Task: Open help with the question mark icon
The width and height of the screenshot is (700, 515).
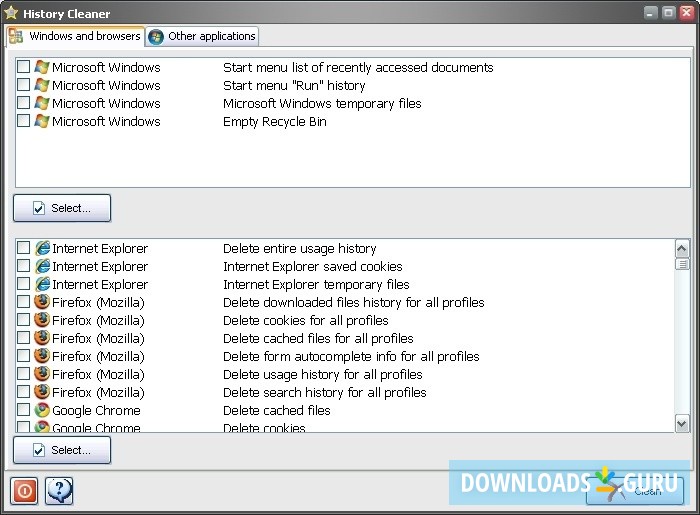Action: click(59, 491)
